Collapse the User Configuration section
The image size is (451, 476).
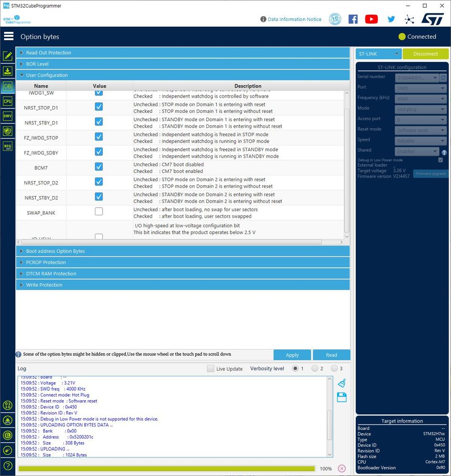pos(183,75)
